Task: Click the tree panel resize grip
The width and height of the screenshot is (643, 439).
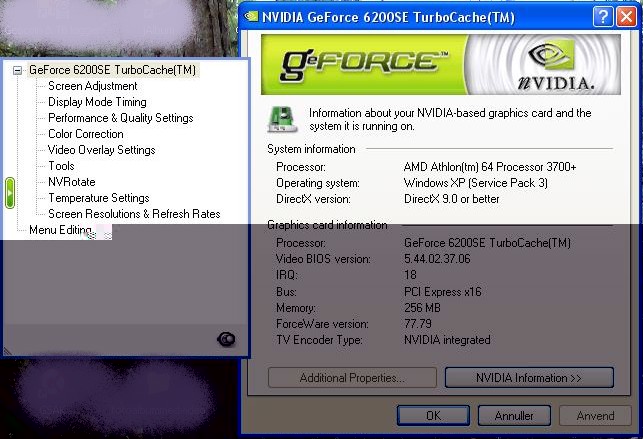Action: click(x=7, y=351)
